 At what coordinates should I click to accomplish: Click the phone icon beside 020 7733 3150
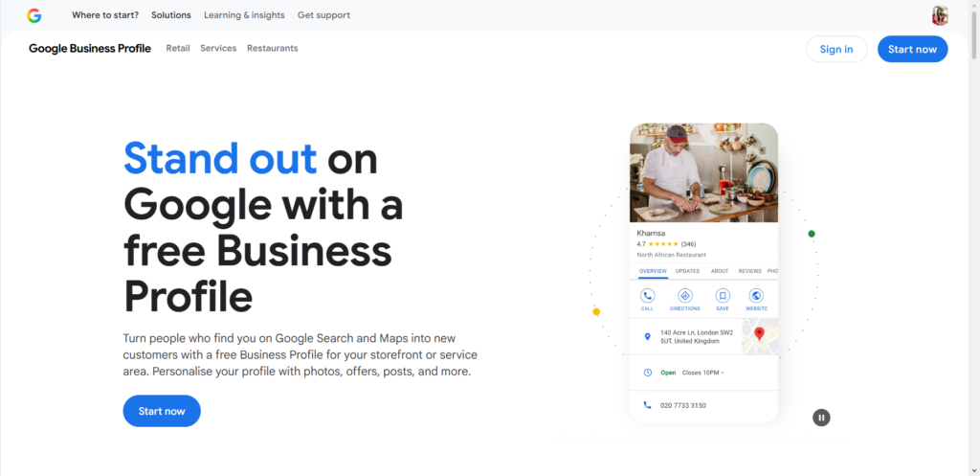coord(647,405)
